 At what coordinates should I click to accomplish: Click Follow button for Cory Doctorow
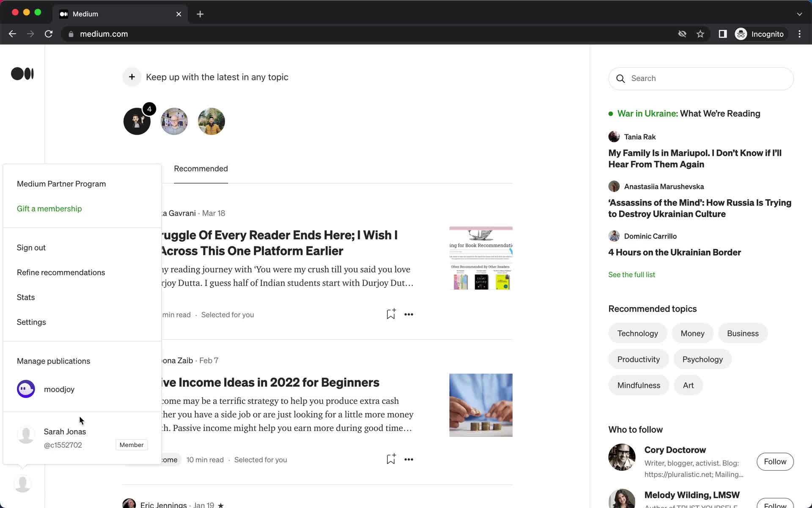tap(775, 461)
